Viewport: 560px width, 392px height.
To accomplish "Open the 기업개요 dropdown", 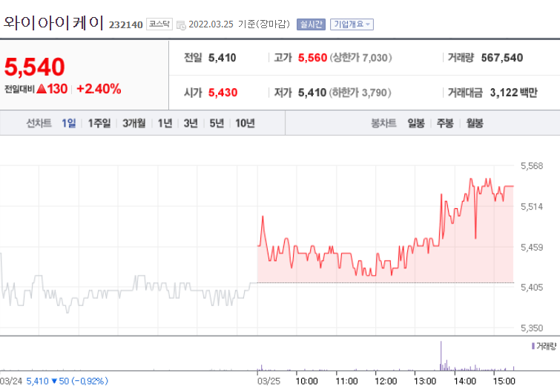I will coord(352,24).
